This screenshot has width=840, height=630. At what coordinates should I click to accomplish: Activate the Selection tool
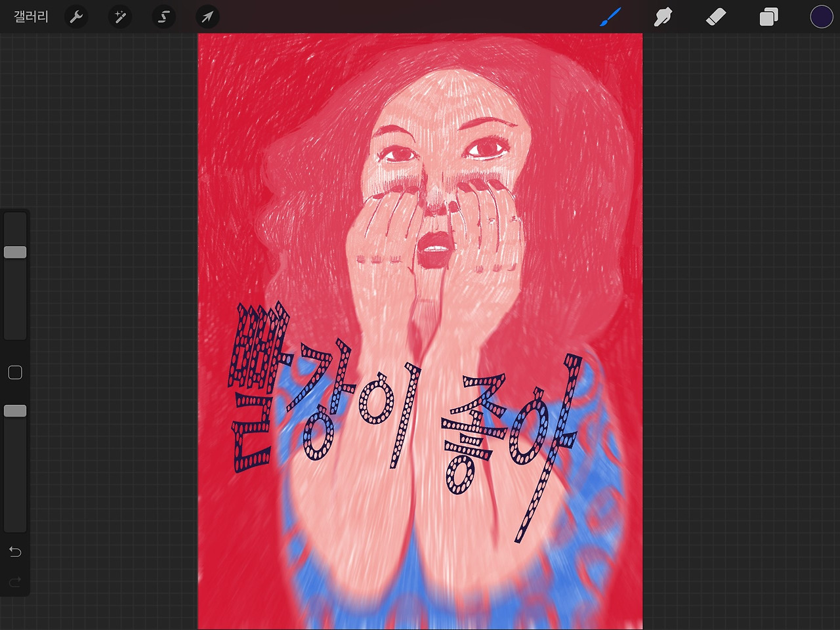tap(163, 16)
